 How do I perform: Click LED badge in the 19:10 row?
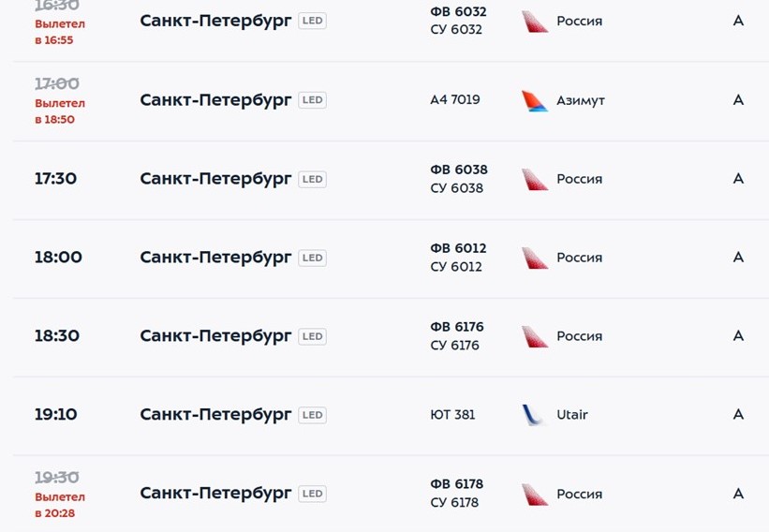(313, 415)
